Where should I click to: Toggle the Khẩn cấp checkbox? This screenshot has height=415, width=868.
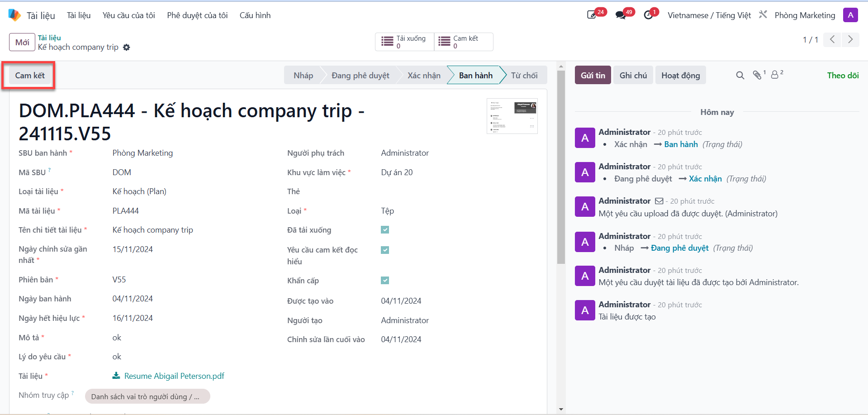(x=385, y=280)
